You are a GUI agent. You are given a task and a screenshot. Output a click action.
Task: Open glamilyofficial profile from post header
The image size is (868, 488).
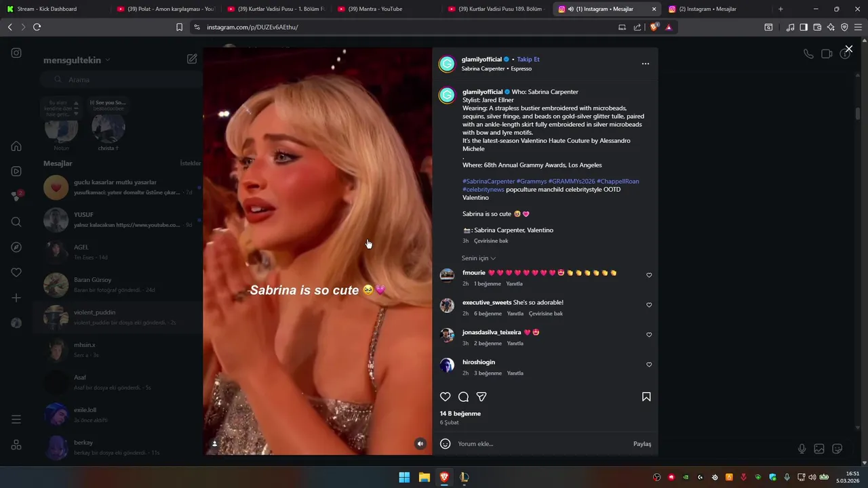pyautogui.click(x=481, y=60)
